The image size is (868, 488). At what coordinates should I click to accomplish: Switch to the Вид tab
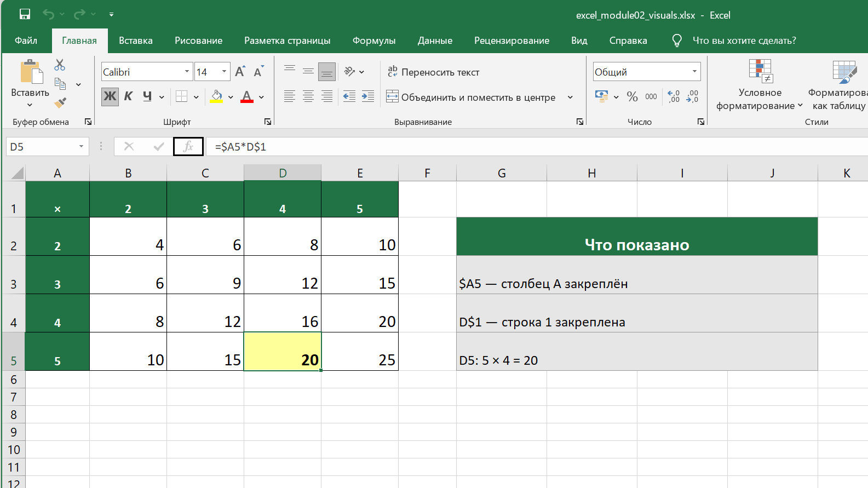(579, 41)
